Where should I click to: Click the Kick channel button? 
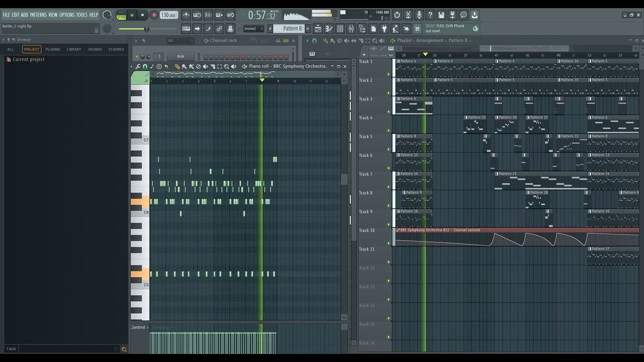tap(181, 56)
